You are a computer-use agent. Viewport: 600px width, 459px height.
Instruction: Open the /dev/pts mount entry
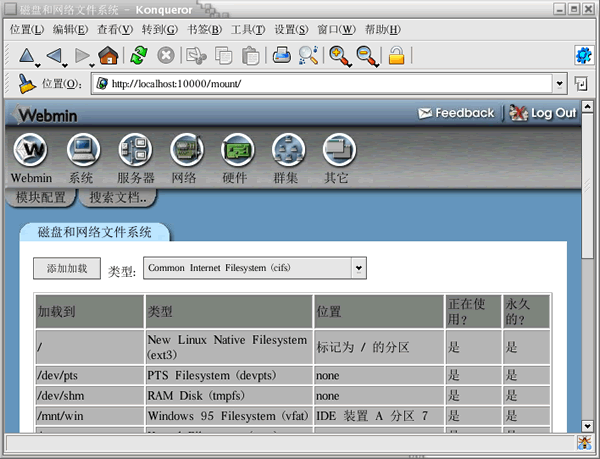click(x=57, y=376)
